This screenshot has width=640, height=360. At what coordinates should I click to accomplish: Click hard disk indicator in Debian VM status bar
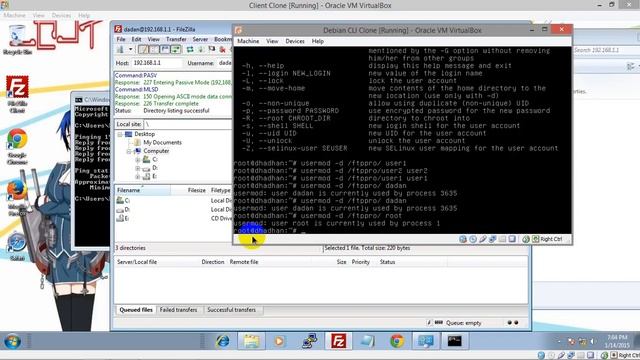pos(463,239)
